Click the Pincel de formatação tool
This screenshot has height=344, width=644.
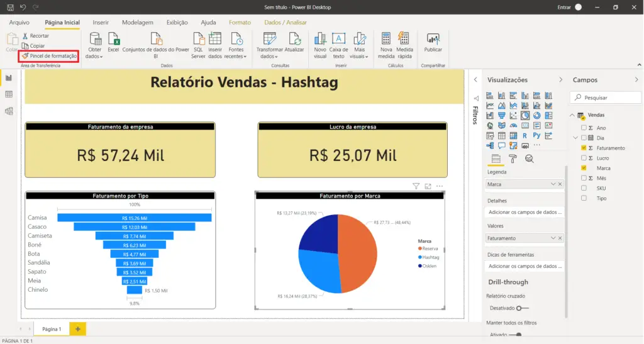point(49,56)
